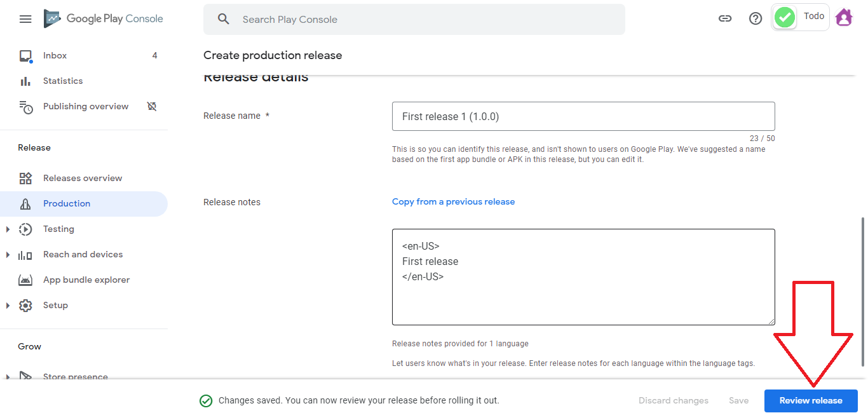Click the Inbox icon in sidebar
This screenshot has height=420, width=868.
pyautogui.click(x=25, y=56)
